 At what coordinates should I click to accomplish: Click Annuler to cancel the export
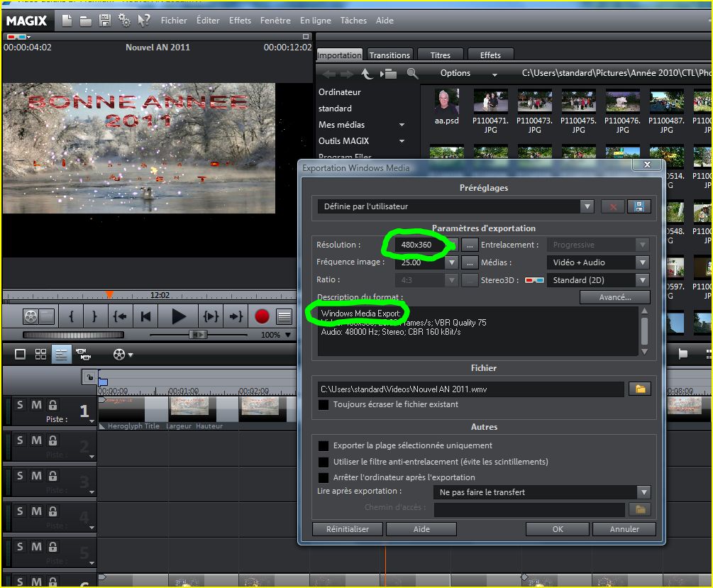coord(624,529)
